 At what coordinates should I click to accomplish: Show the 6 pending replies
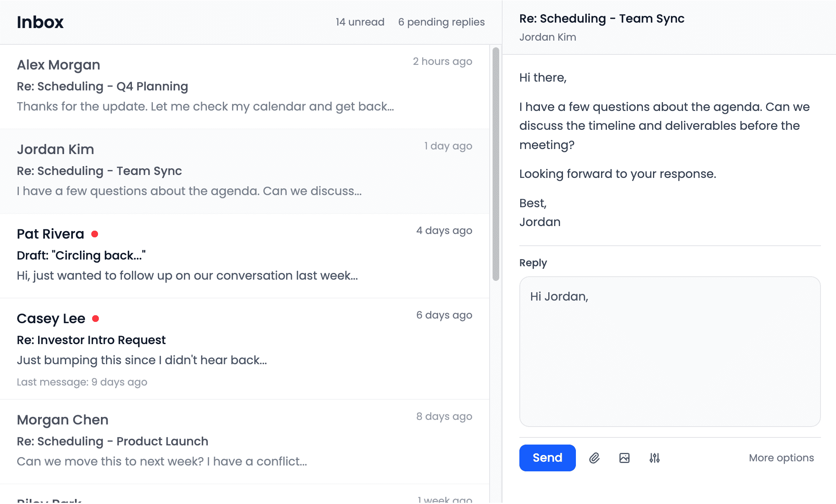pyautogui.click(x=441, y=22)
